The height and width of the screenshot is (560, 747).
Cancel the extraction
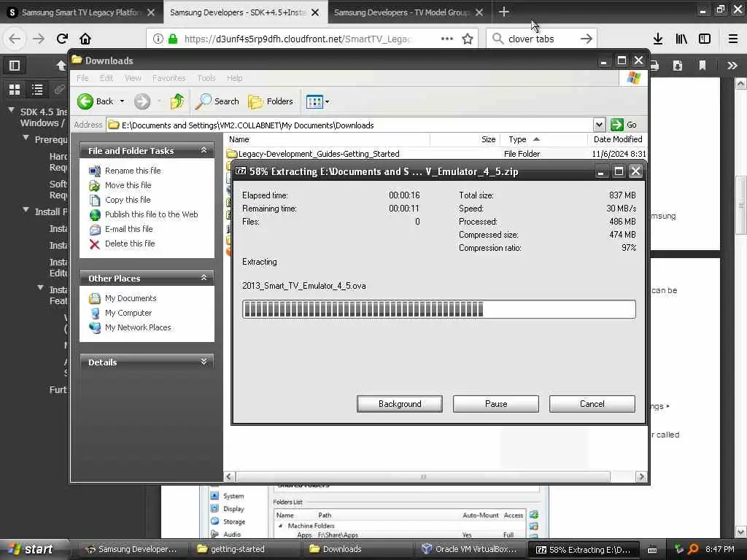click(592, 404)
